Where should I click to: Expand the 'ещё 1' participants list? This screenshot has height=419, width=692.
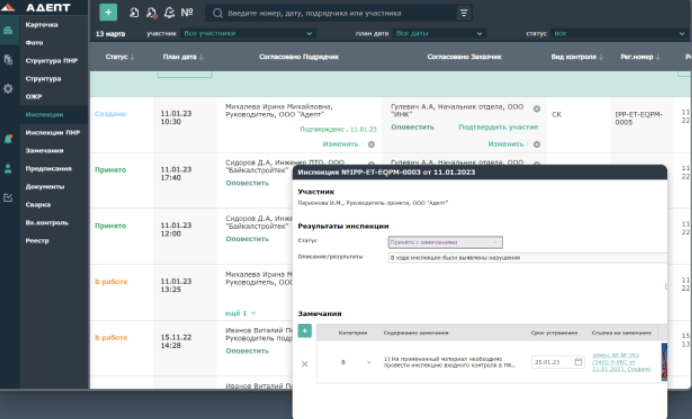coord(241,313)
